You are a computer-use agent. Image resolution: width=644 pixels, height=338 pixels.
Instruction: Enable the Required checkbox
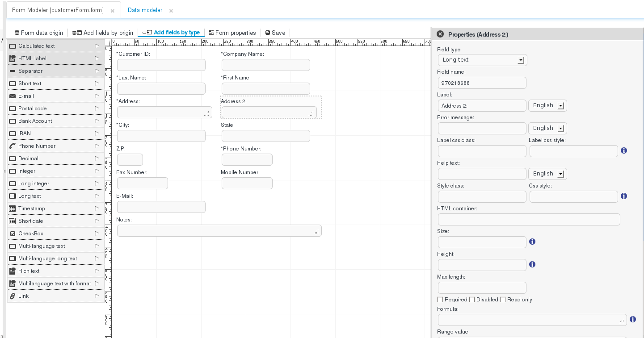(x=440, y=300)
